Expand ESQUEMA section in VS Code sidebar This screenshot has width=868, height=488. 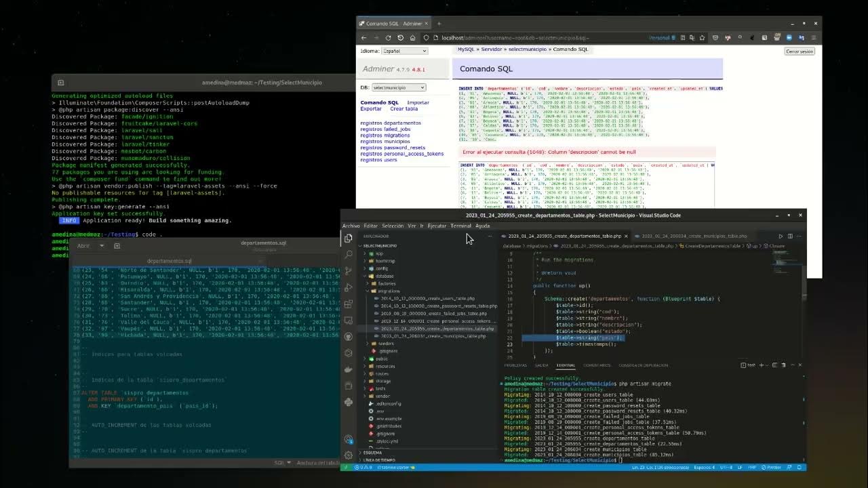372,452
